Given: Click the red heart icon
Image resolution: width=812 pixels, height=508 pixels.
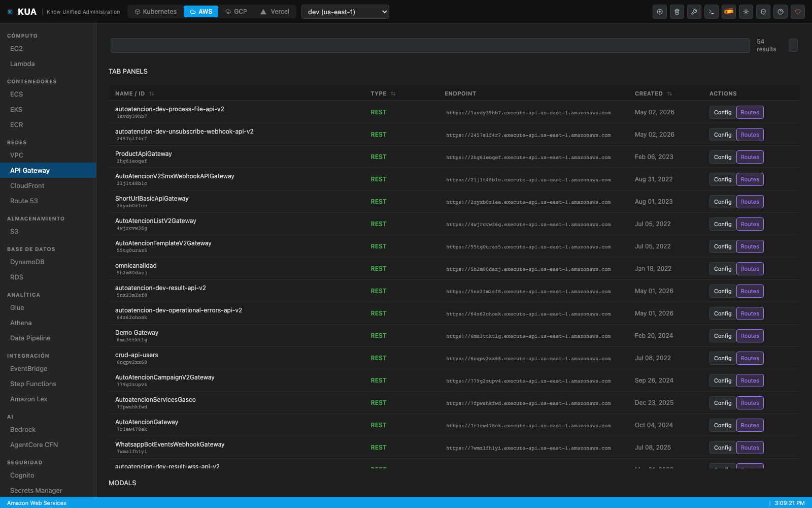Looking at the screenshot, I should click(798, 12).
